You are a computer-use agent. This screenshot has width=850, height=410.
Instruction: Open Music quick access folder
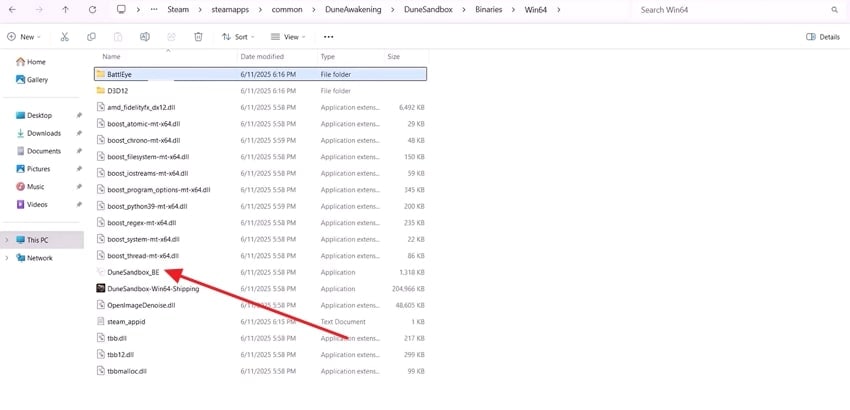pos(30,187)
